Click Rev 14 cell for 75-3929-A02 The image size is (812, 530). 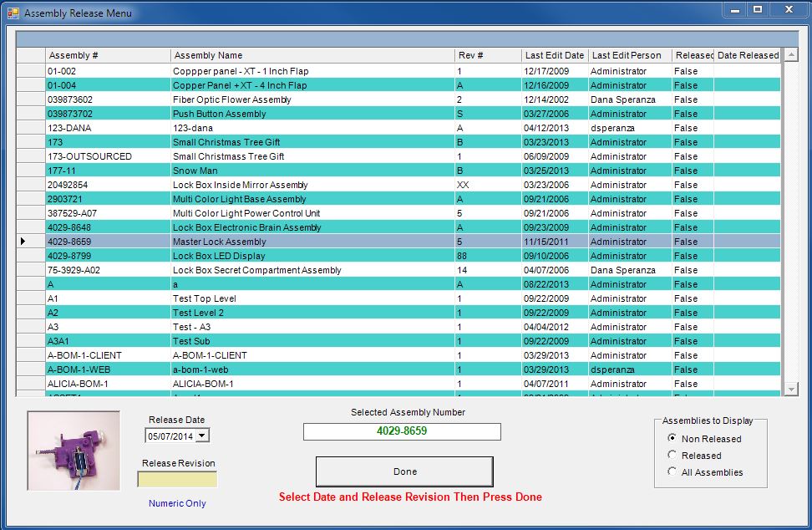point(488,270)
